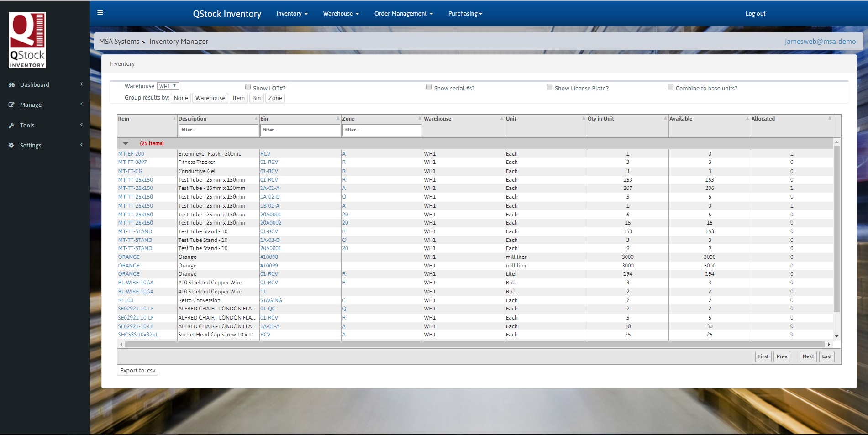Viewport: 868px width, 435px height.
Task: Click the table scroll-up arrow
Action: [836, 142]
